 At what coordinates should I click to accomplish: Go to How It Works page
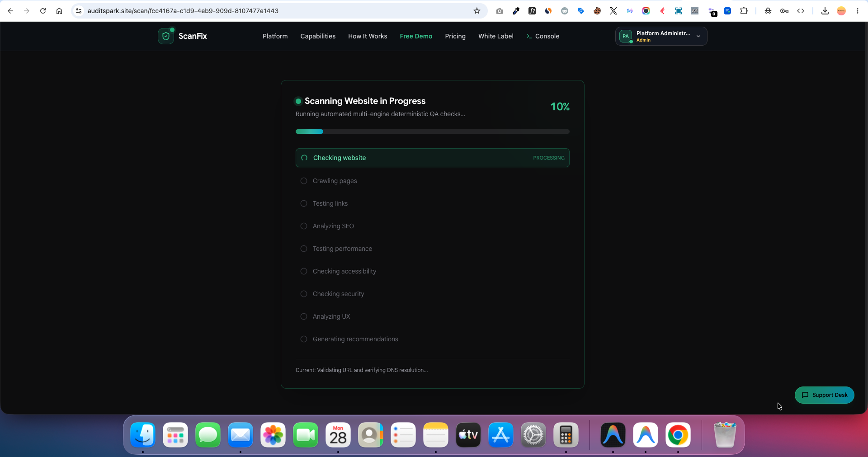click(368, 36)
